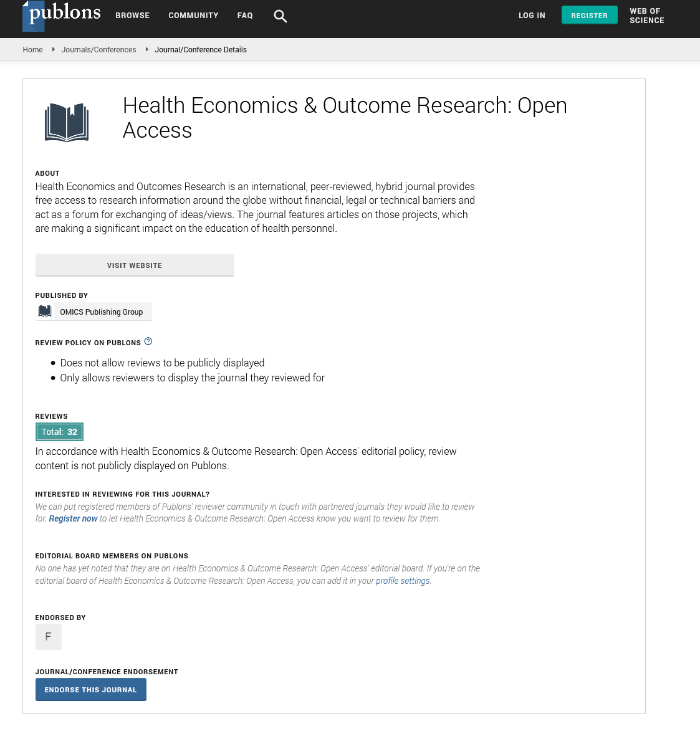Click the Publons logo
This screenshot has height=749, width=700.
pos(62,16)
